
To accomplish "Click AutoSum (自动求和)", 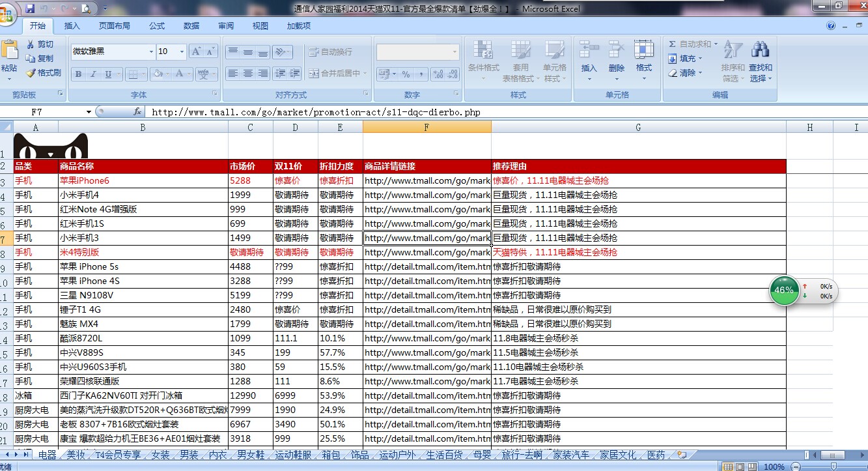I will coord(692,44).
